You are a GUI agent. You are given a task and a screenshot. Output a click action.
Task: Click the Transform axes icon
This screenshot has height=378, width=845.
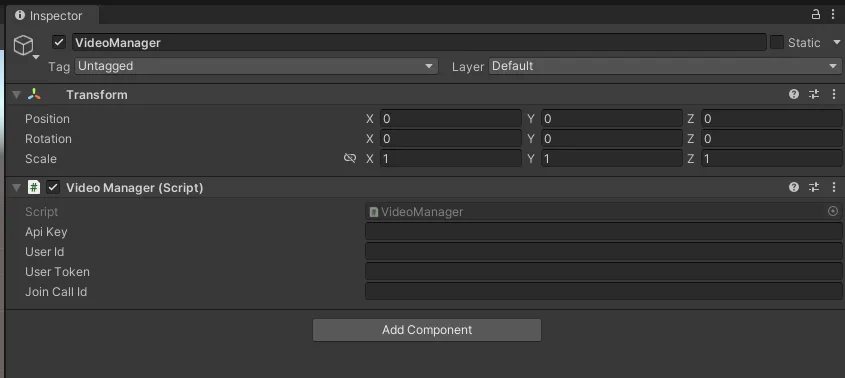[34, 94]
